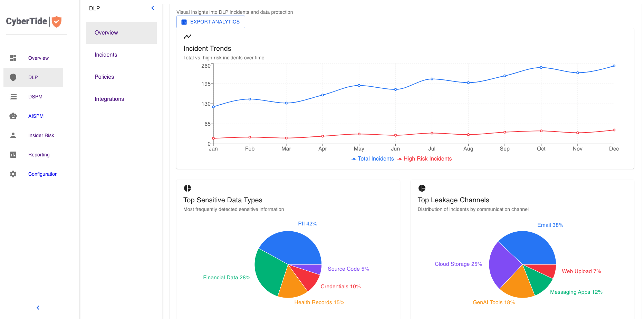Screen dimensions: 644x319
Task: Click the Insider Risk person icon
Action: click(x=13, y=135)
